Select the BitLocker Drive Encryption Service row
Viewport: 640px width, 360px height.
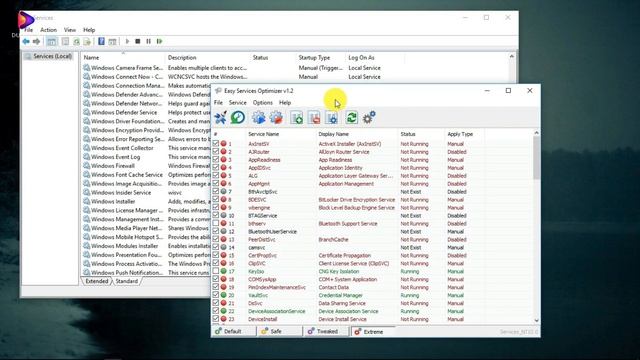(356, 200)
